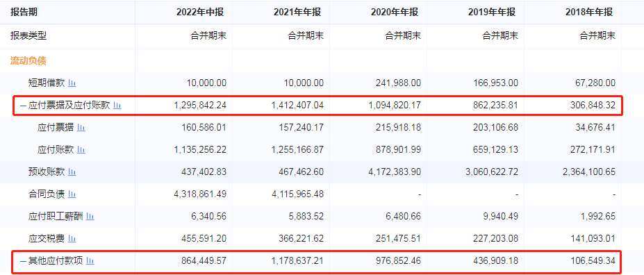
Task: Select the 2018年年报 column header
Action: [589, 12]
